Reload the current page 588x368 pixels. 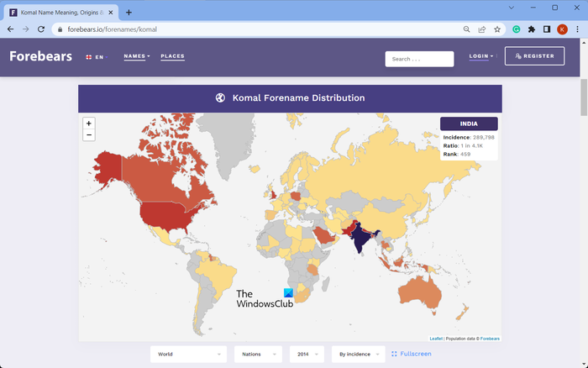[x=42, y=29]
